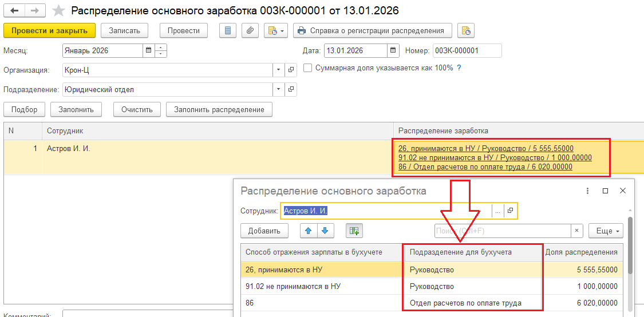Select row 26, принимаются в НУ

click(322, 270)
